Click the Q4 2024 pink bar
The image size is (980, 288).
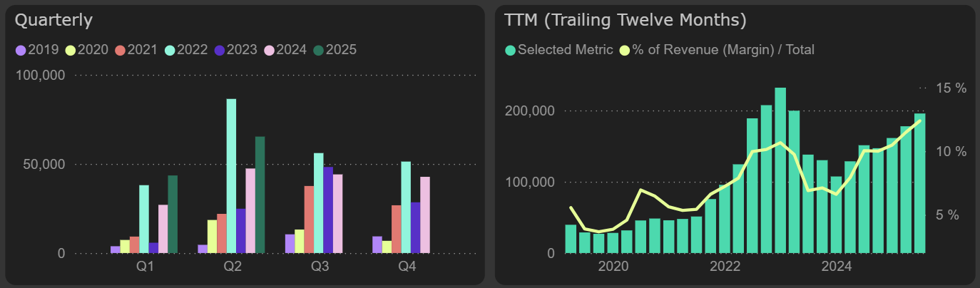click(x=425, y=215)
